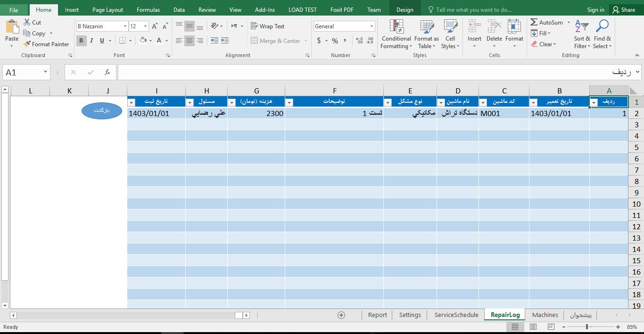Open filter dropdown for ردیف column
Image resolution: width=644 pixels, height=334 pixels.
click(594, 102)
